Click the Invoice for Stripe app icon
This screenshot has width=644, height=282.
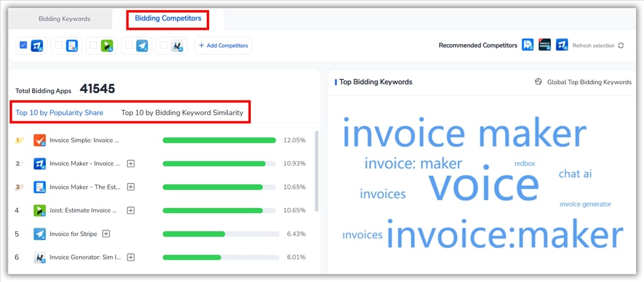point(40,234)
